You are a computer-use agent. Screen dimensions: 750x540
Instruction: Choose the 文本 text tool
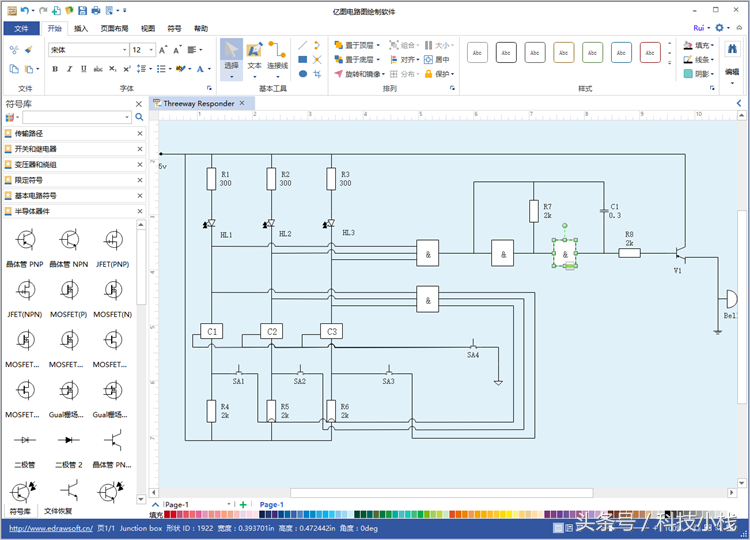click(x=254, y=57)
